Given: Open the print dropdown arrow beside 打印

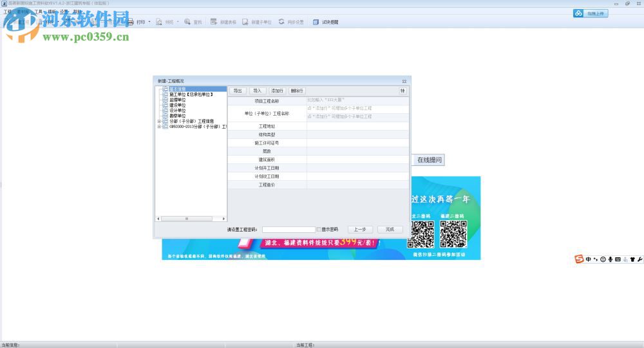Looking at the screenshot, I should tap(149, 22).
